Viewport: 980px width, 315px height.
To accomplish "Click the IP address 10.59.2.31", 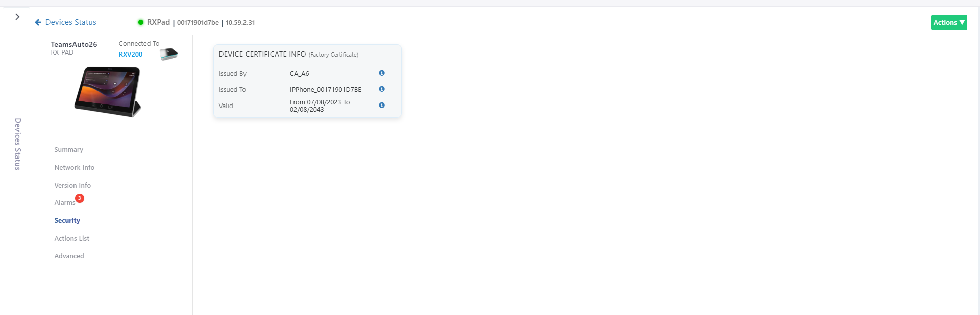I will coord(240,23).
